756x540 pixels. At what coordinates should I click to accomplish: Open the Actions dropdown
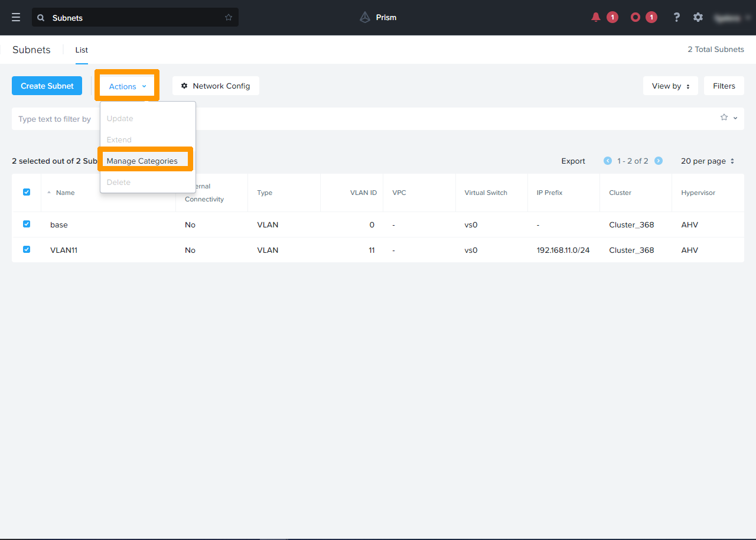pyautogui.click(x=126, y=86)
